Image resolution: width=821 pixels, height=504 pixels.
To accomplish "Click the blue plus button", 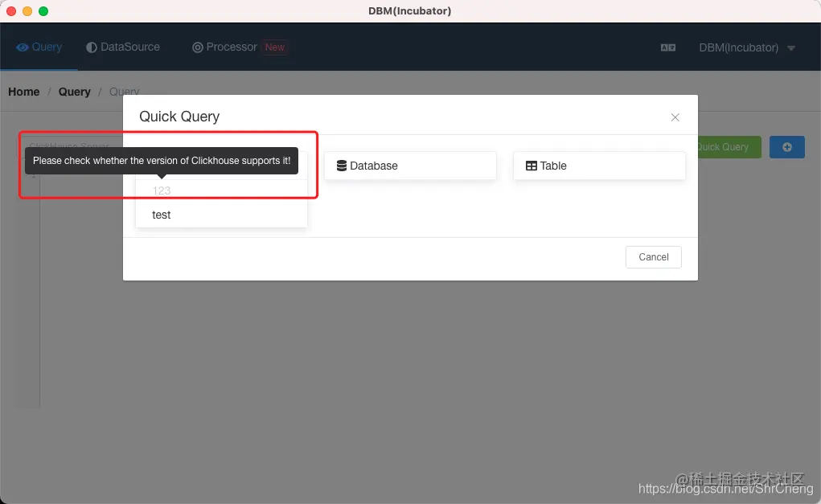I will pyautogui.click(x=787, y=147).
